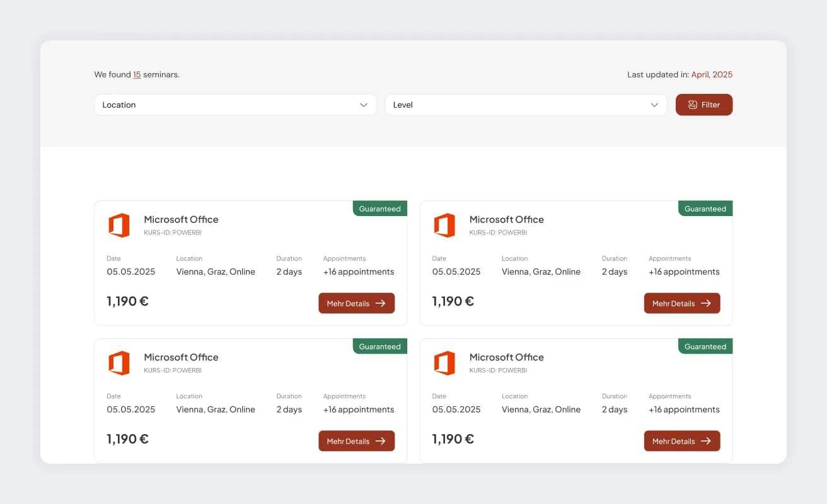Click arrow icon on bottom-right Mehr Details button
This screenshot has width=827, height=504.
pos(706,441)
